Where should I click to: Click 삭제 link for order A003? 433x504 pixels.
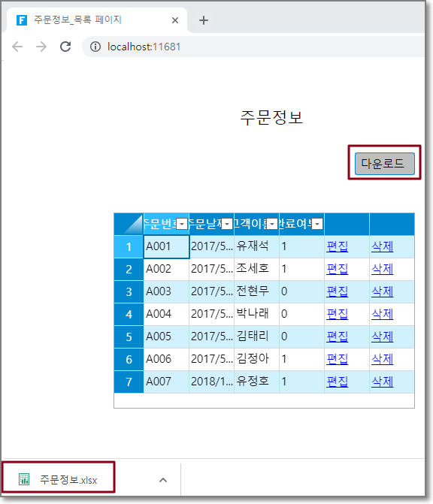(x=382, y=292)
